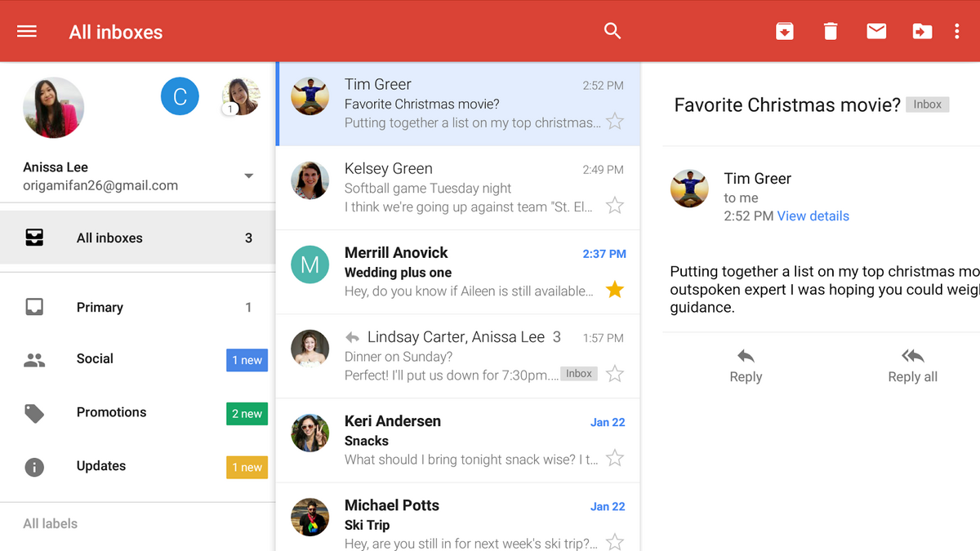The width and height of the screenshot is (980, 551).
Task: Click the search icon in the toolbar
Action: pyautogui.click(x=612, y=31)
